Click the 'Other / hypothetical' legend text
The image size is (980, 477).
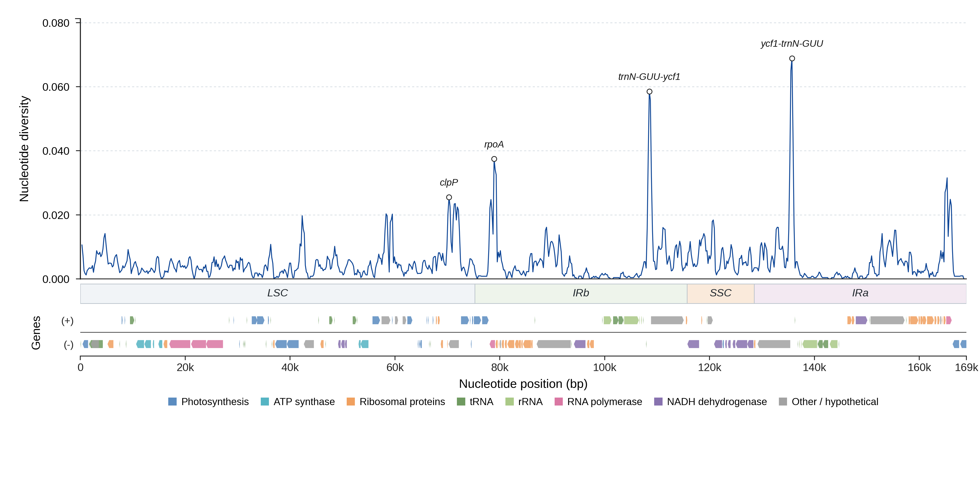tap(835, 402)
